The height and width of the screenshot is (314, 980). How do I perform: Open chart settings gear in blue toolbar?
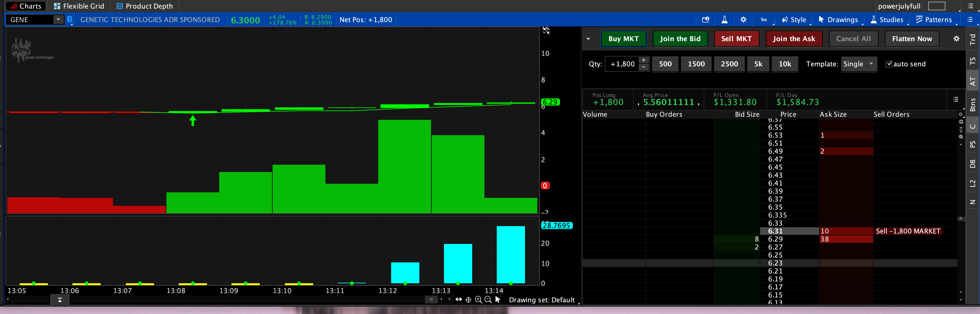pos(743,20)
